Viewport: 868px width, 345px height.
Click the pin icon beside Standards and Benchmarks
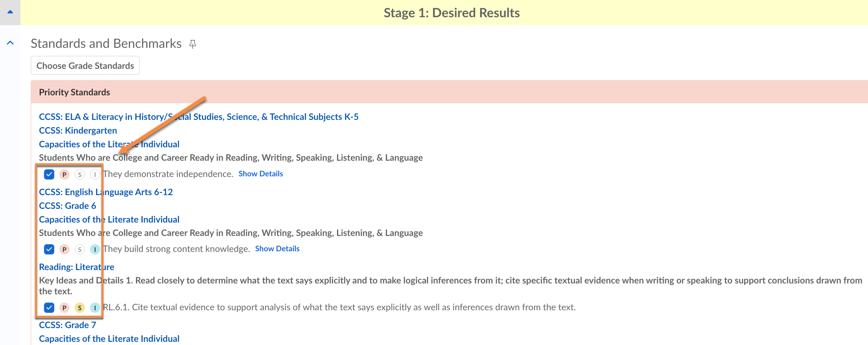pos(193,44)
